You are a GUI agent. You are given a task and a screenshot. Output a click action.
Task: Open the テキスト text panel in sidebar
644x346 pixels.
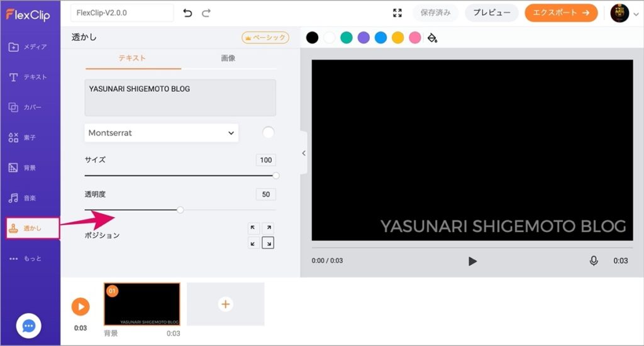click(x=28, y=77)
